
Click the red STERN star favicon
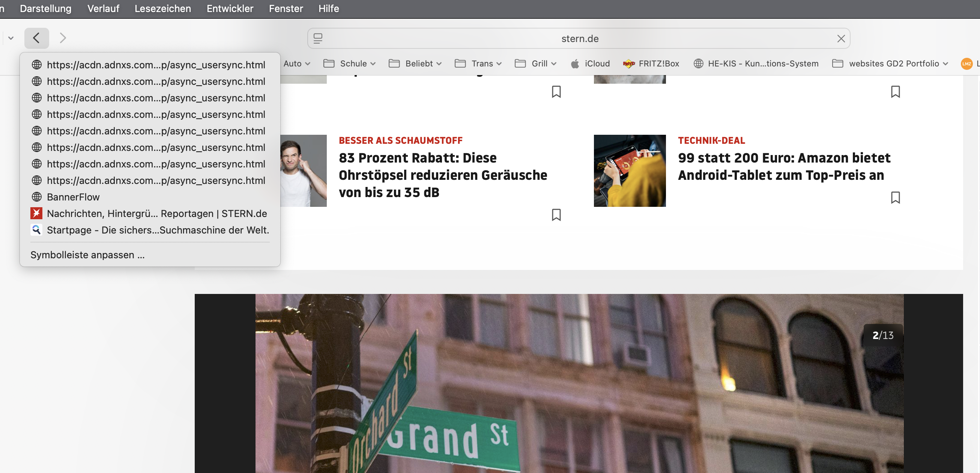pos(36,214)
